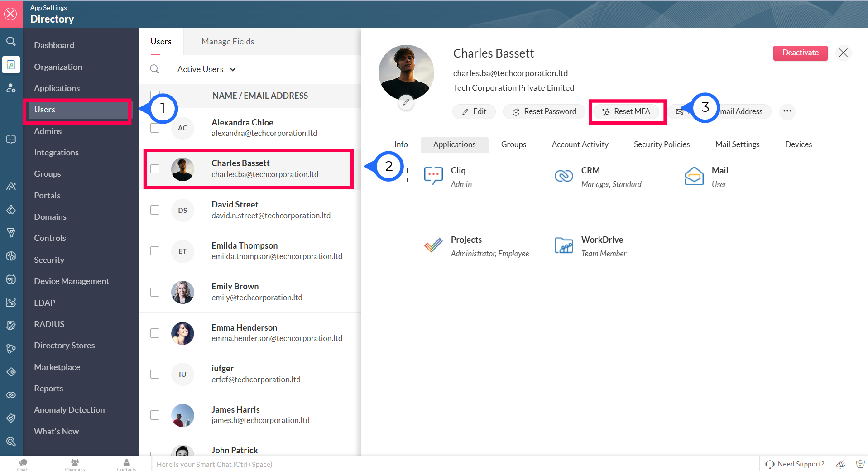Screen dimensions: 868x471
Task: Open more actions ellipsis menu
Action: (787, 111)
